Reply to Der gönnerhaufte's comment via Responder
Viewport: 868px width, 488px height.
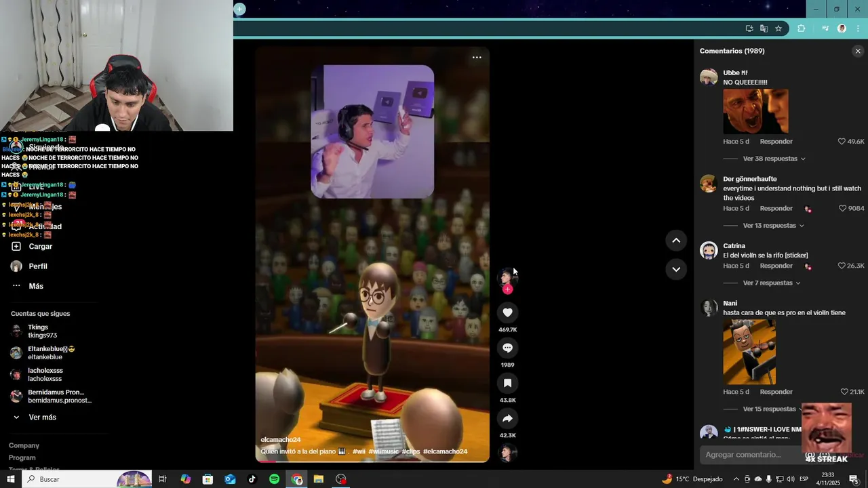click(776, 209)
